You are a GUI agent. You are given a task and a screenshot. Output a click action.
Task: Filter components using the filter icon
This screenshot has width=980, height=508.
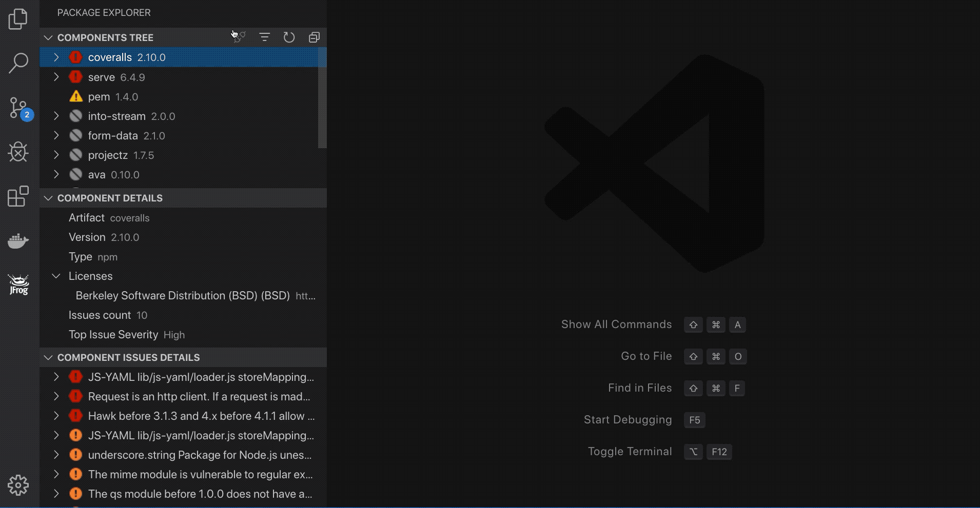[x=264, y=37]
